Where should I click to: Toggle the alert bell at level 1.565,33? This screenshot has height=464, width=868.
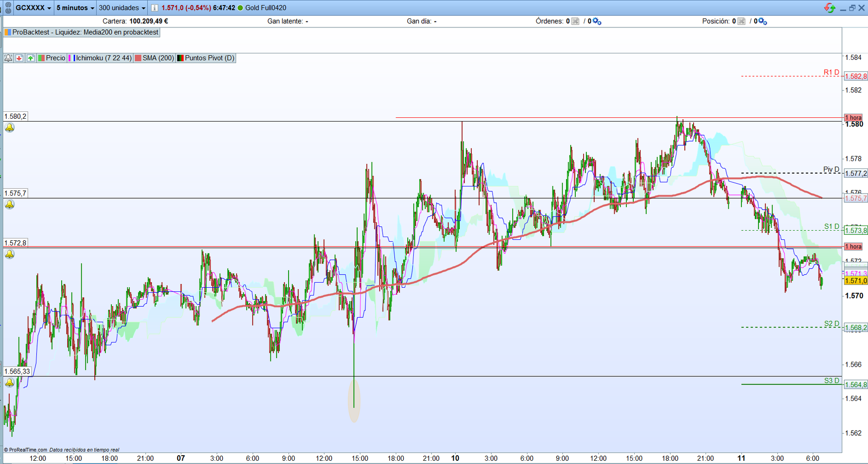9,383
